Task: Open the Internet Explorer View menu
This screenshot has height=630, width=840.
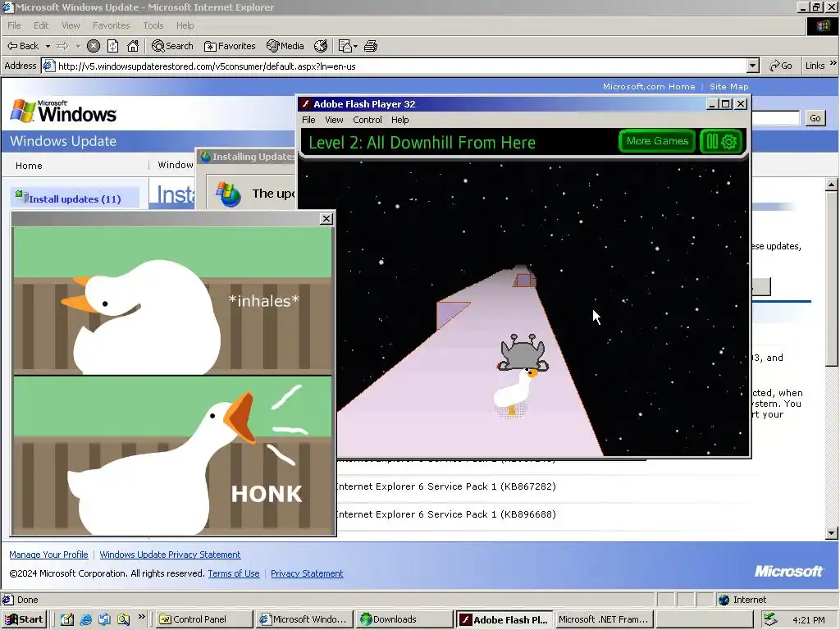Action: pyautogui.click(x=71, y=25)
